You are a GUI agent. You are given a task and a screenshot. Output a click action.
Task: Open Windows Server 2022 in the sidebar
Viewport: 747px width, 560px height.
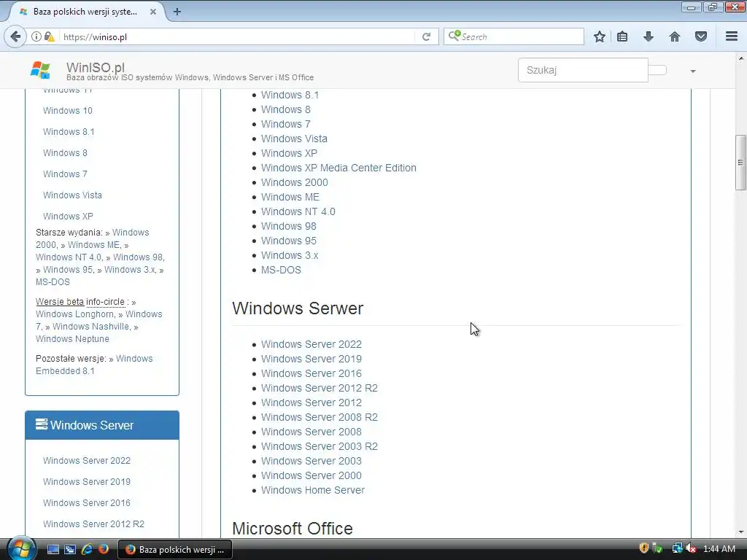coord(87,461)
